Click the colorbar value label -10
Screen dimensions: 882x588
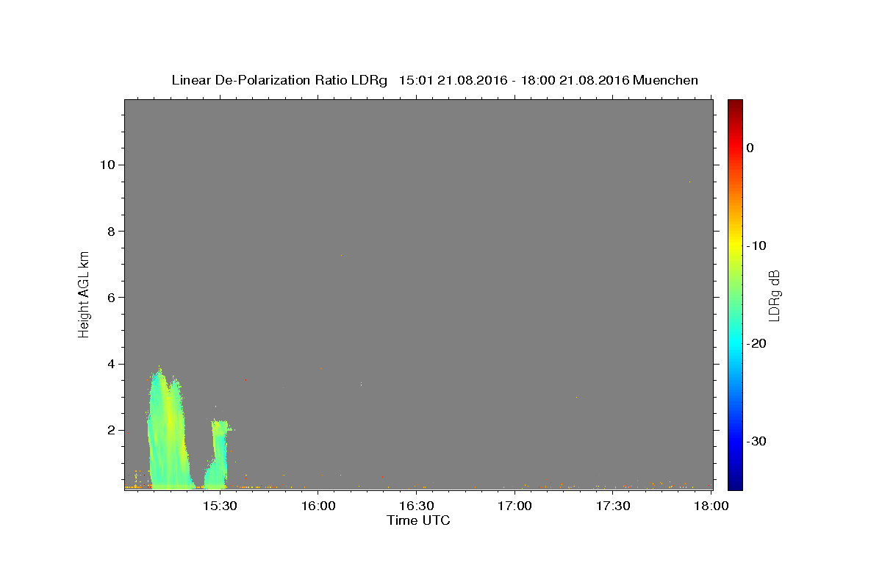[756, 245]
